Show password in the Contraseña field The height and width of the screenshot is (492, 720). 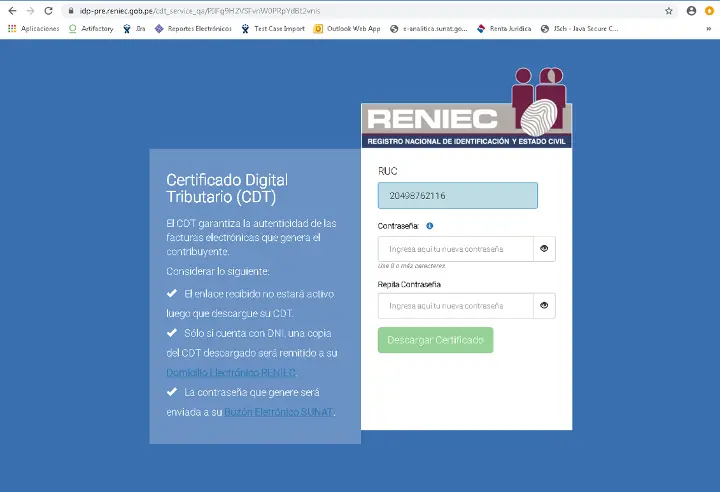pos(544,248)
